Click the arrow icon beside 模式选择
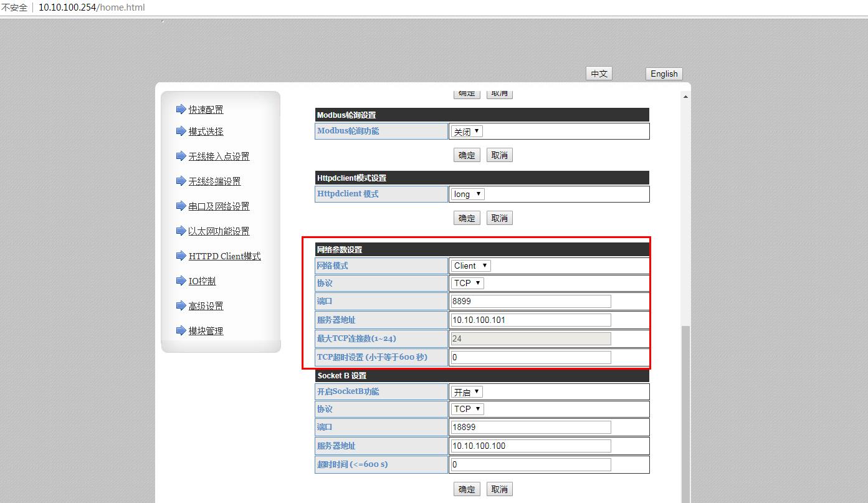The width and height of the screenshot is (868, 503). pyautogui.click(x=181, y=132)
